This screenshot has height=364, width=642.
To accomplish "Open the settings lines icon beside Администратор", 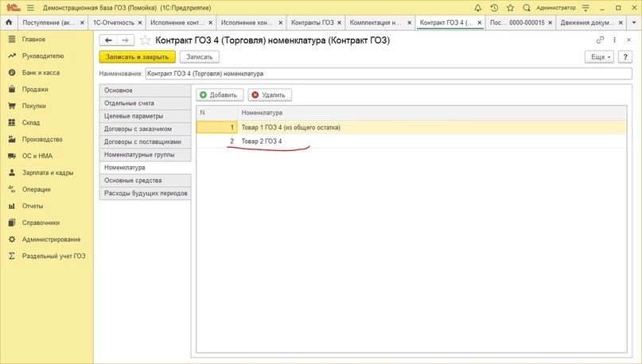I will tap(586, 8).
